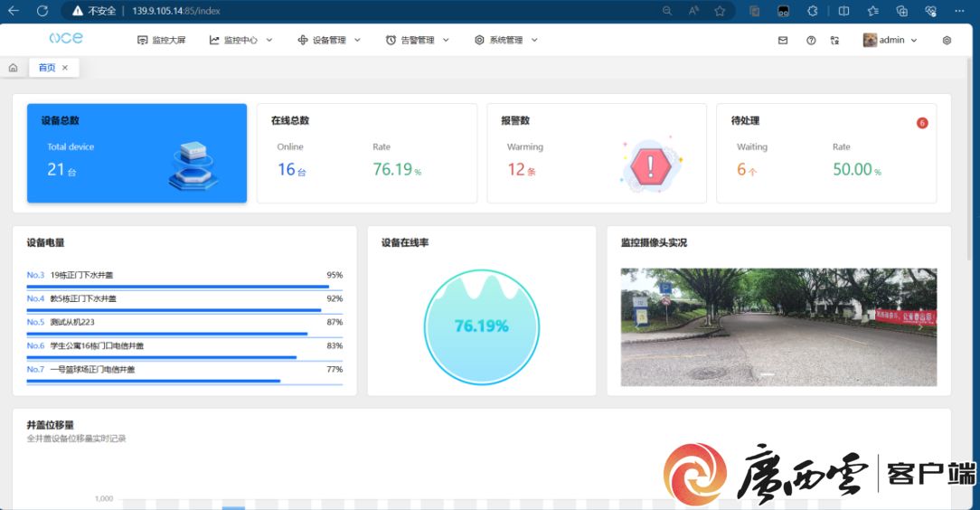
Task: Click the mail message icon
Action: coord(783,40)
